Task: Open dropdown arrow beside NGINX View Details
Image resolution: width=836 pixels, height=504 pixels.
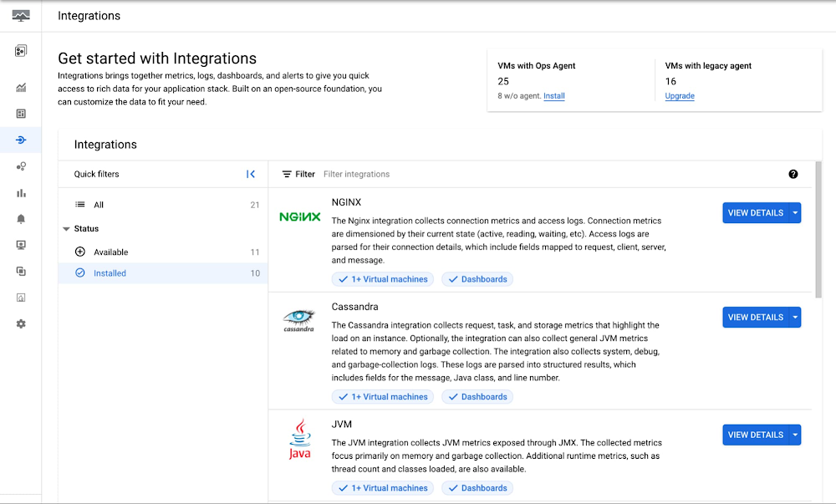Action: click(x=795, y=213)
